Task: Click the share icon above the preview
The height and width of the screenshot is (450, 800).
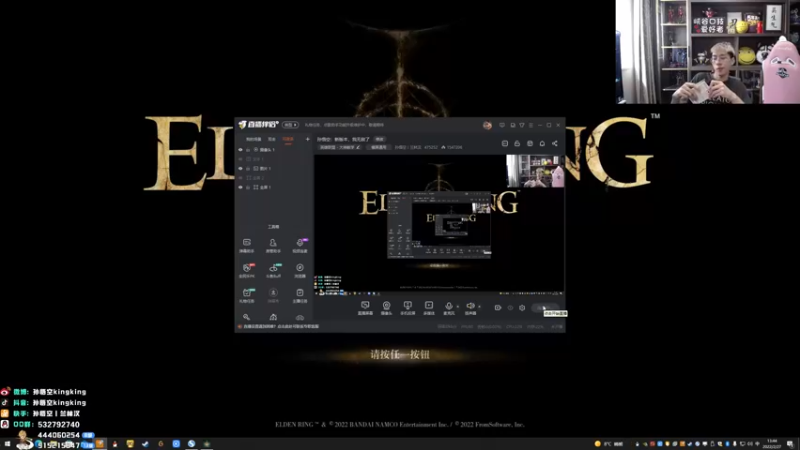Action: pyautogui.click(x=555, y=143)
